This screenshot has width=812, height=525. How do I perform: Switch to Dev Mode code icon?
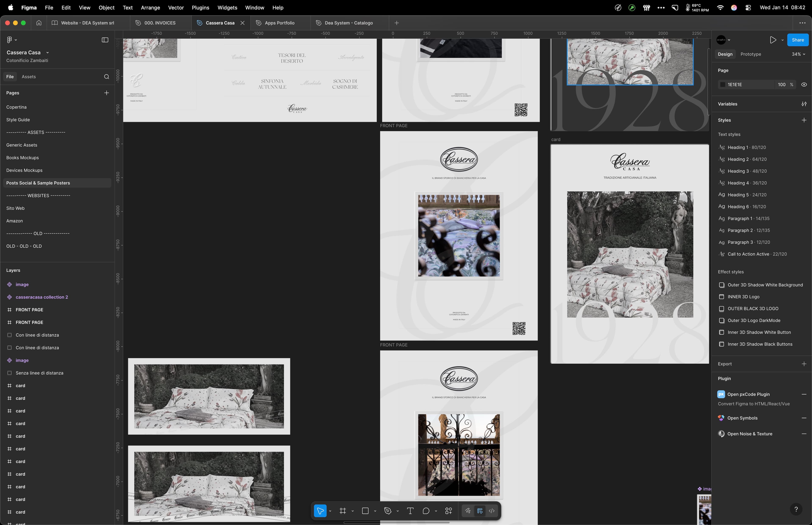492,511
